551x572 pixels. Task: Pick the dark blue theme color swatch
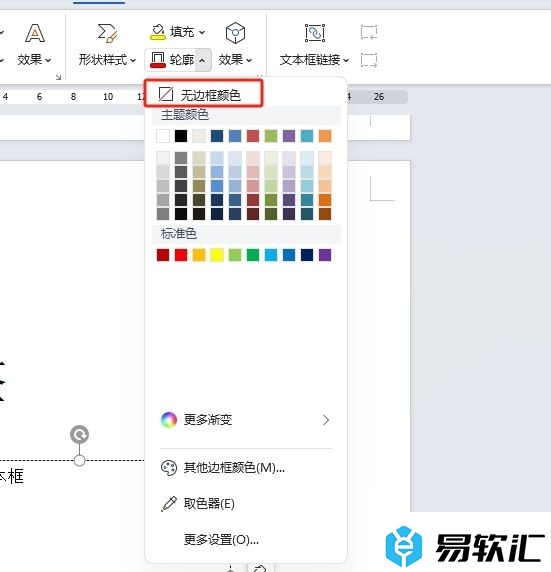click(217, 136)
